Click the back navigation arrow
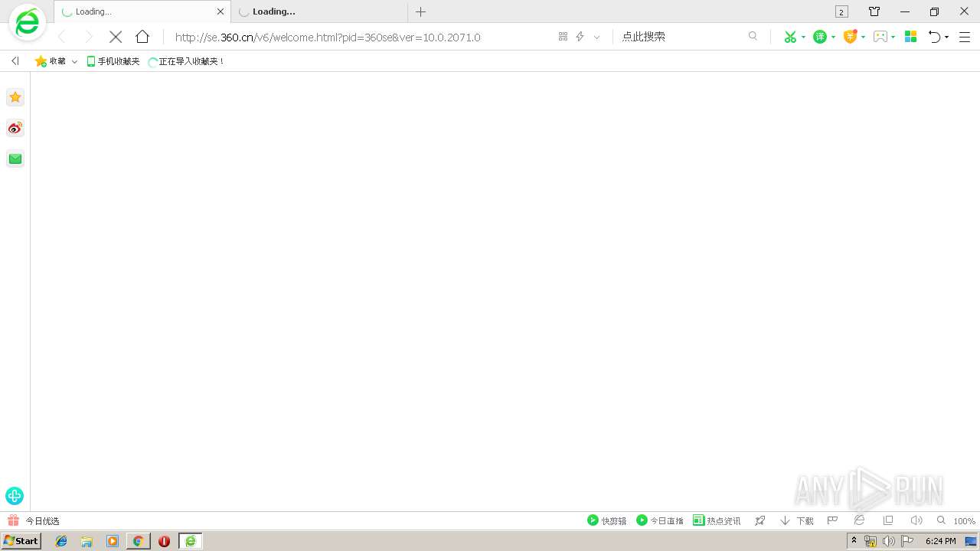The width and height of the screenshot is (980, 551). point(62,37)
